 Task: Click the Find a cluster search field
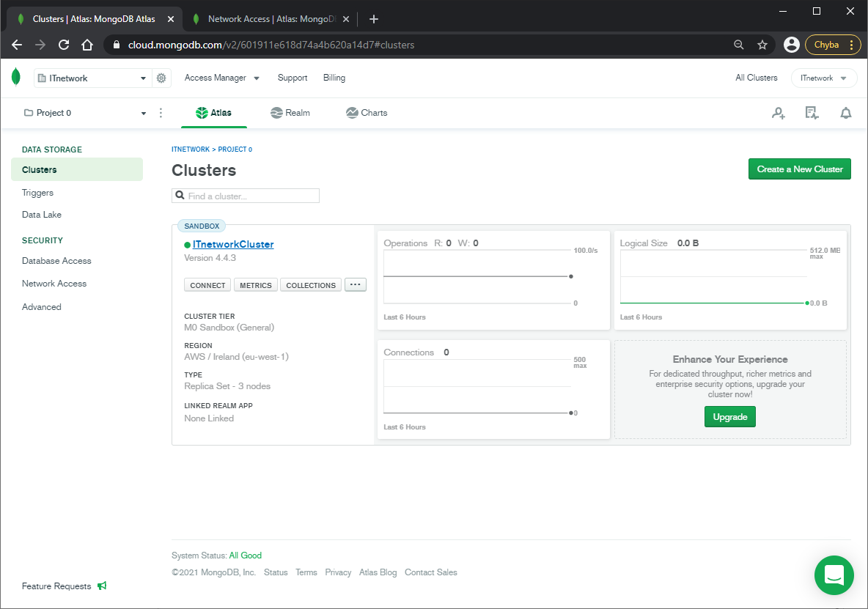pyautogui.click(x=246, y=196)
